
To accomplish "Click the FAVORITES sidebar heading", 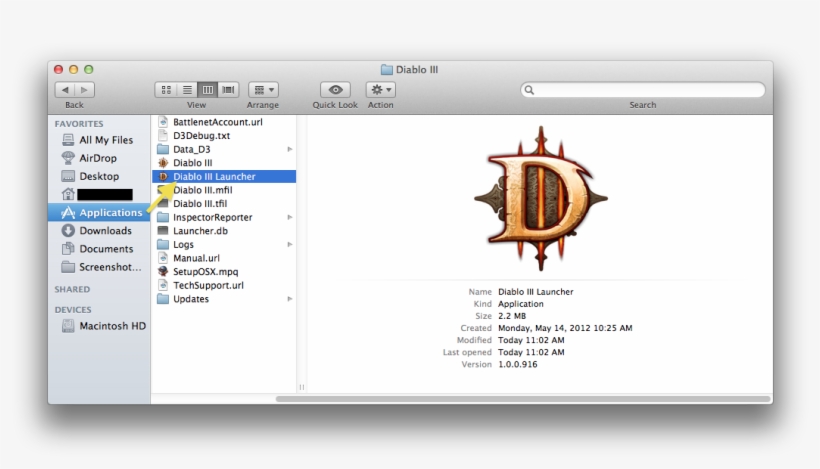I will 79,124.
